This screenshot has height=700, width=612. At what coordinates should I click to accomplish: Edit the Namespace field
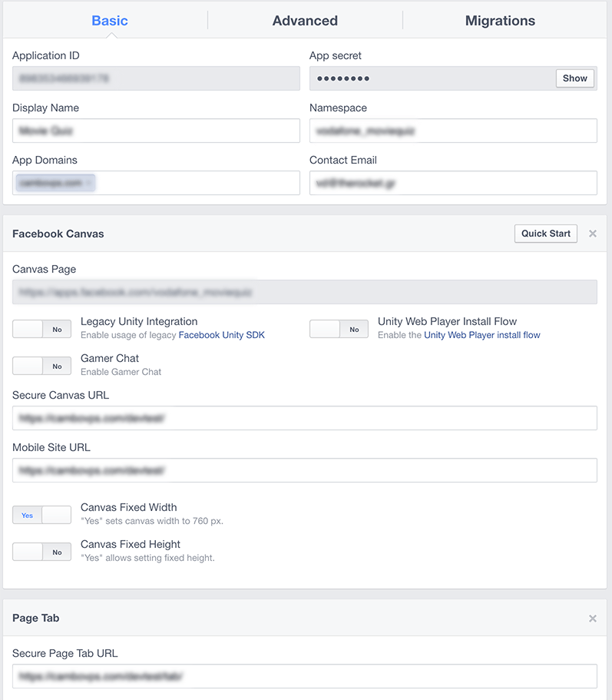pos(453,131)
